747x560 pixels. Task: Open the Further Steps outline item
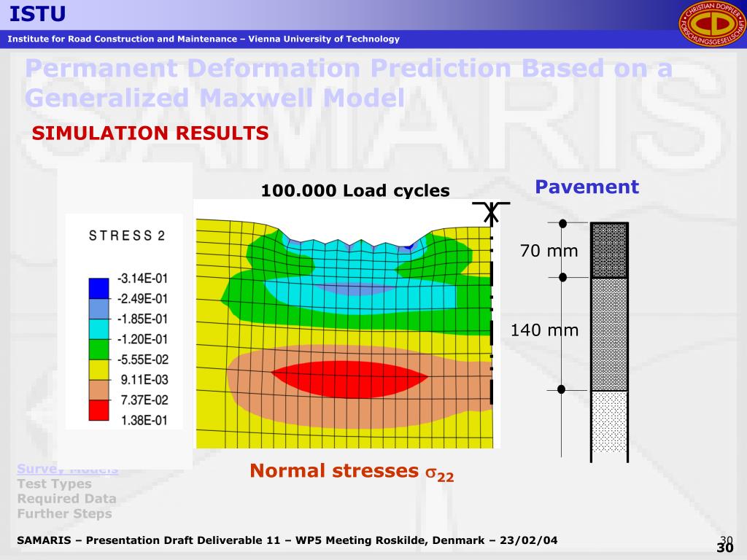(x=65, y=514)
